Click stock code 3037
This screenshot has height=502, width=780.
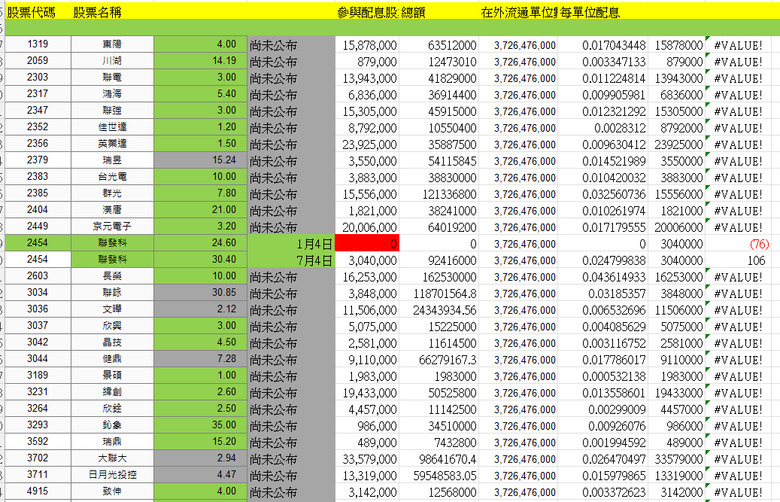point(38,325)
